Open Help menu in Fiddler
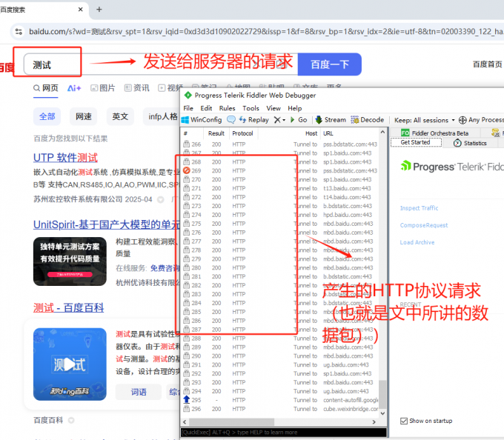The width and height of the screenshot is (504, 440). coord(294,108)
